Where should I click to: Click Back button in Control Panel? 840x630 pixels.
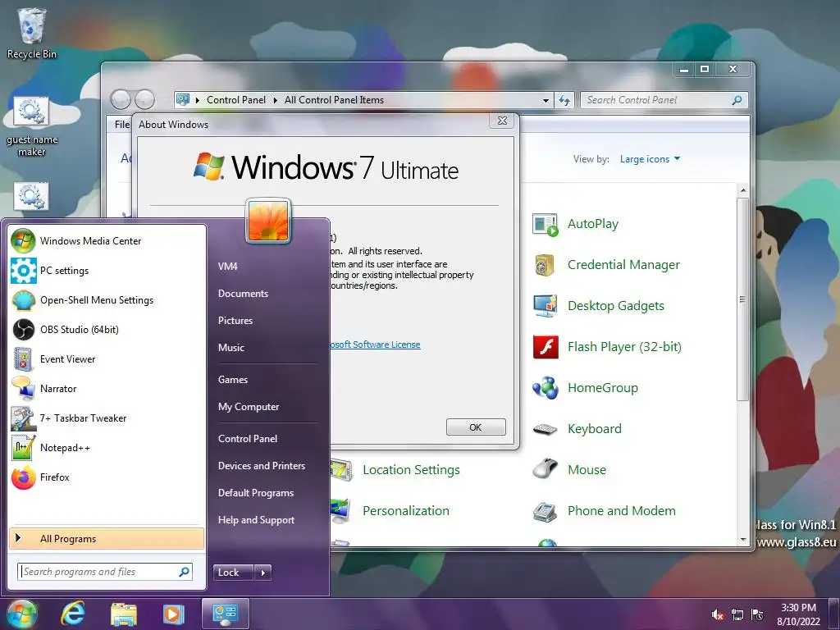point(121,99)
